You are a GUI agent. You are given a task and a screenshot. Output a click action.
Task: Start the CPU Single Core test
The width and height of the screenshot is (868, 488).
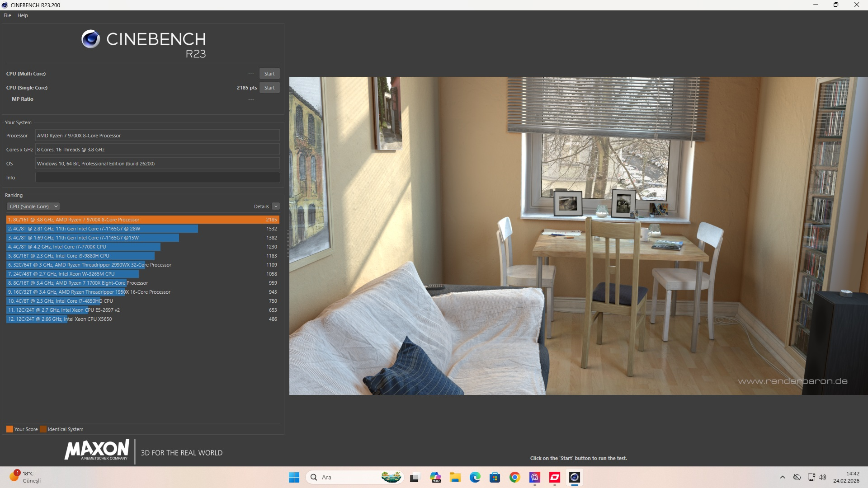[269, 88]
